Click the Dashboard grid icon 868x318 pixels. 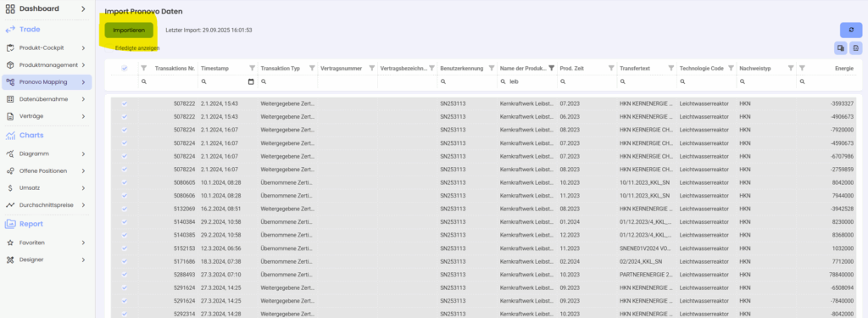(10, 8)
